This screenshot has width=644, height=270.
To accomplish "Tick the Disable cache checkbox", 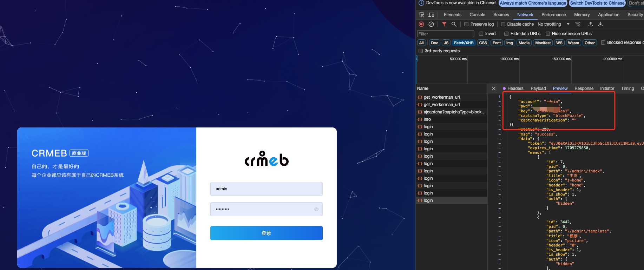I will tap(503, 24).
